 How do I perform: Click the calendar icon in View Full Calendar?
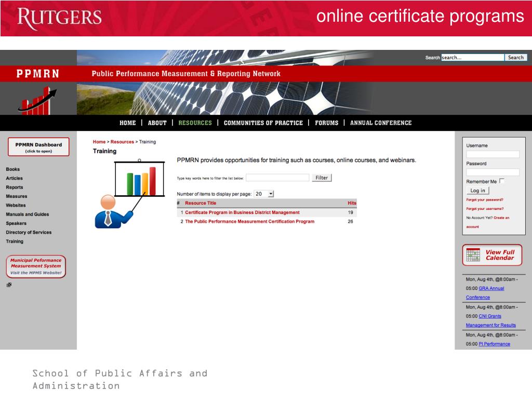click(x=473, y=255)
